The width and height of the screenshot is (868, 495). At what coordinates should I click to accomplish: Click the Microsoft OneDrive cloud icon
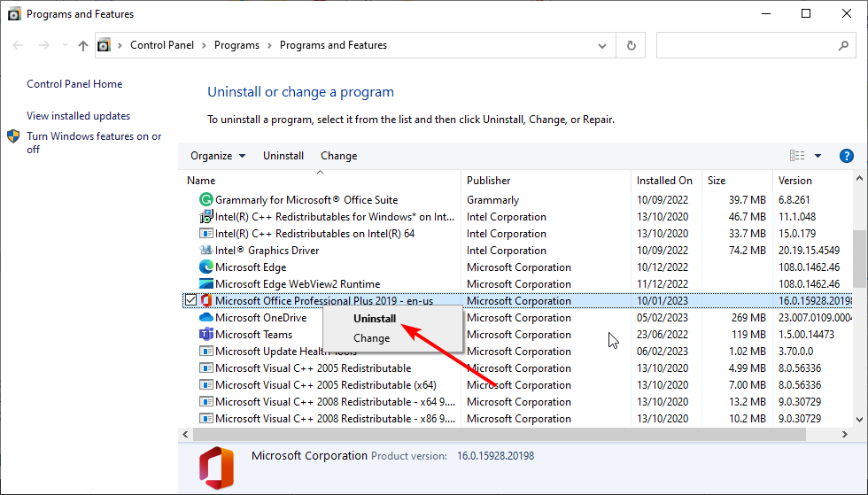coord(205,317)
